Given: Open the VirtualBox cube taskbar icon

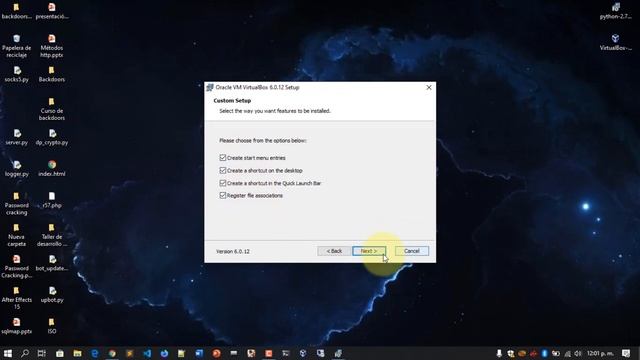Looking at the screenshot, I should click(x=303, y=353).
